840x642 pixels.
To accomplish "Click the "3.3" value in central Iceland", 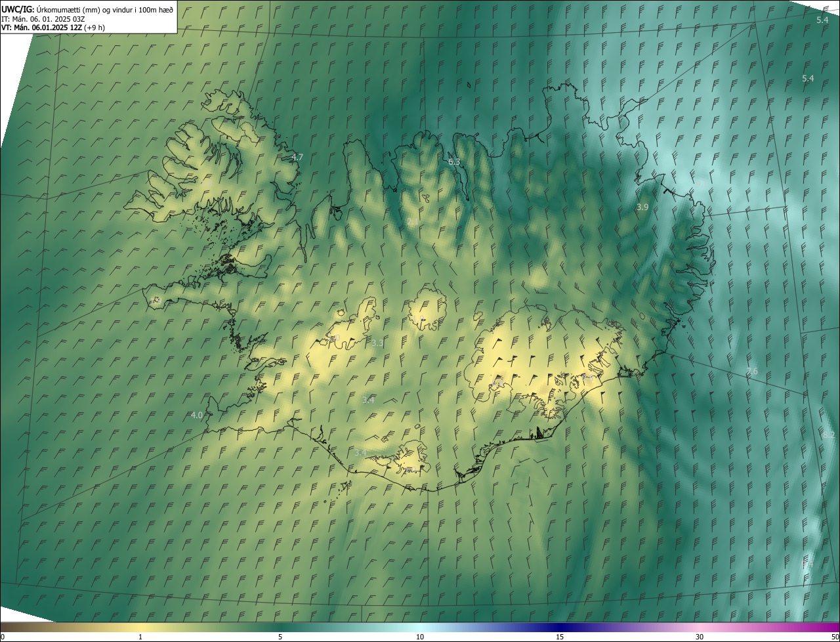I will pyautogui.click(x=377, y=343).
